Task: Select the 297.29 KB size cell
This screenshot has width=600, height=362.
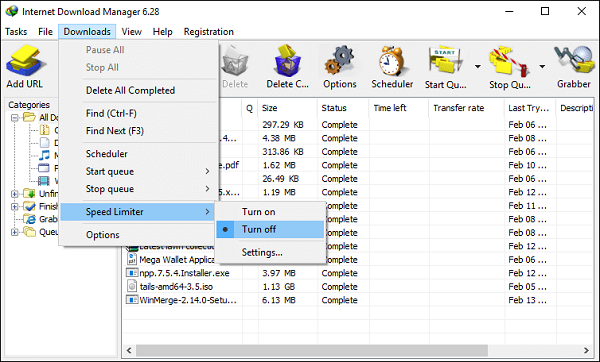Action: (283, 125)
